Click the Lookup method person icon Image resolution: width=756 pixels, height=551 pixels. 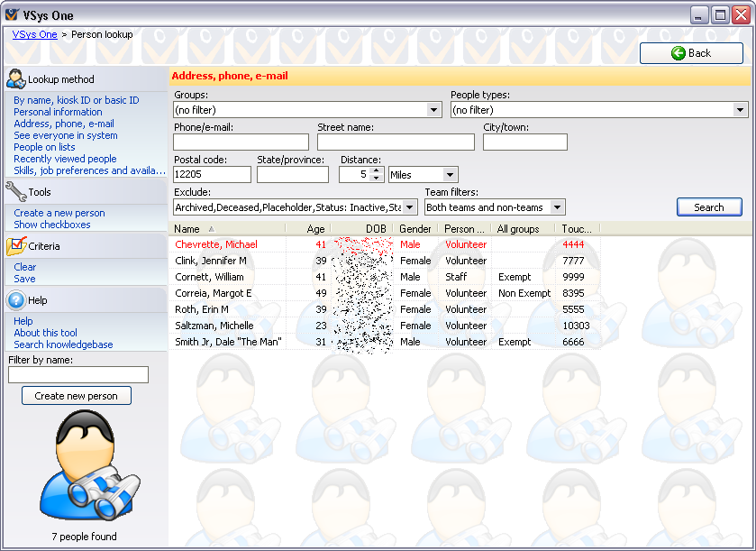point(16,79)
